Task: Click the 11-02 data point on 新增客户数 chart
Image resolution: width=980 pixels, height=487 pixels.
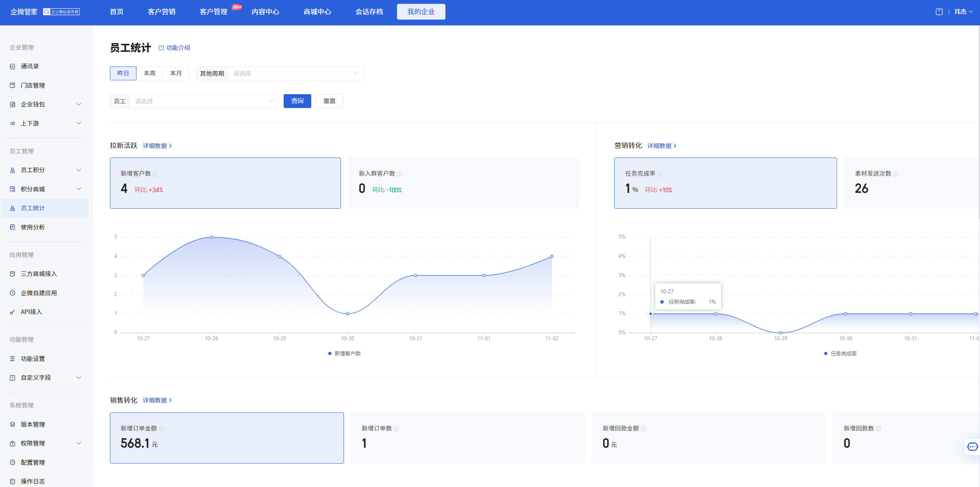Action: 552,256
